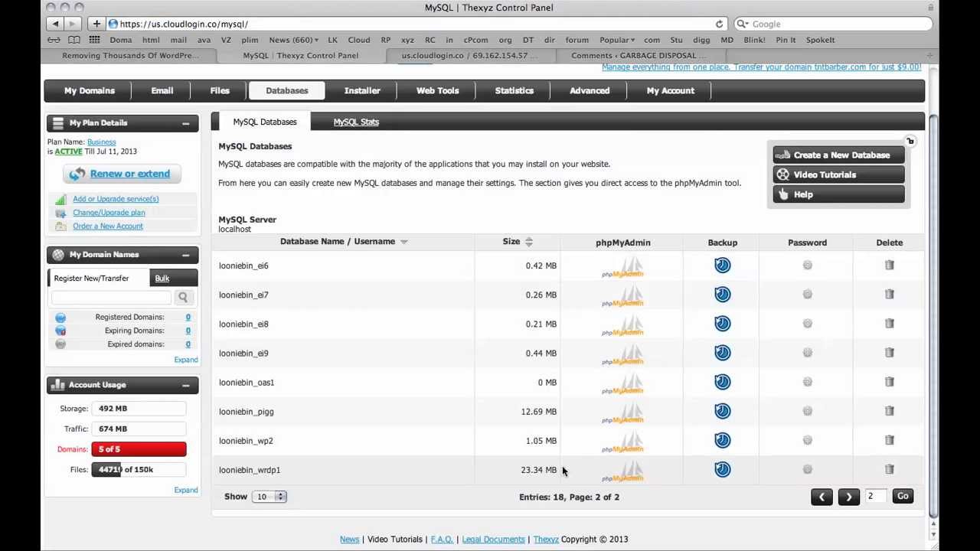Change password for looniebin_wrdp1

point(807,469)
